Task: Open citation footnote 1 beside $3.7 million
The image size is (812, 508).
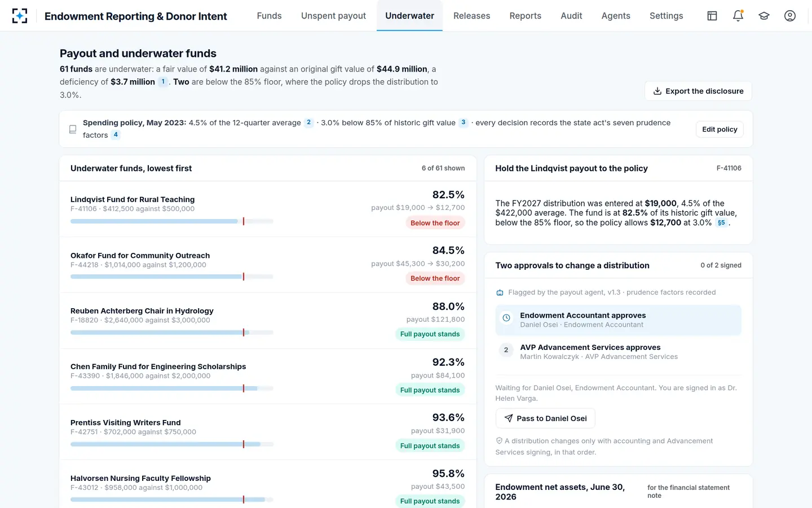Action: (x=163, y=82)
